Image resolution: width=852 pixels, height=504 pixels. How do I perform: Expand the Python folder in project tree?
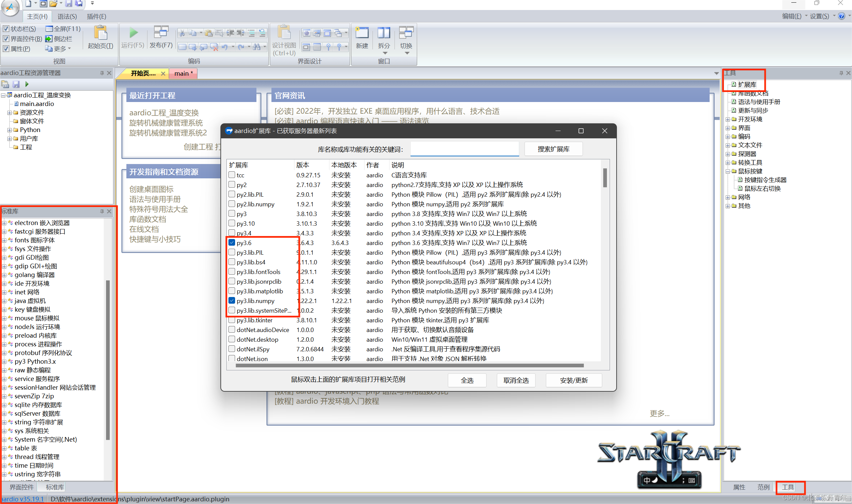pos(10,130)
